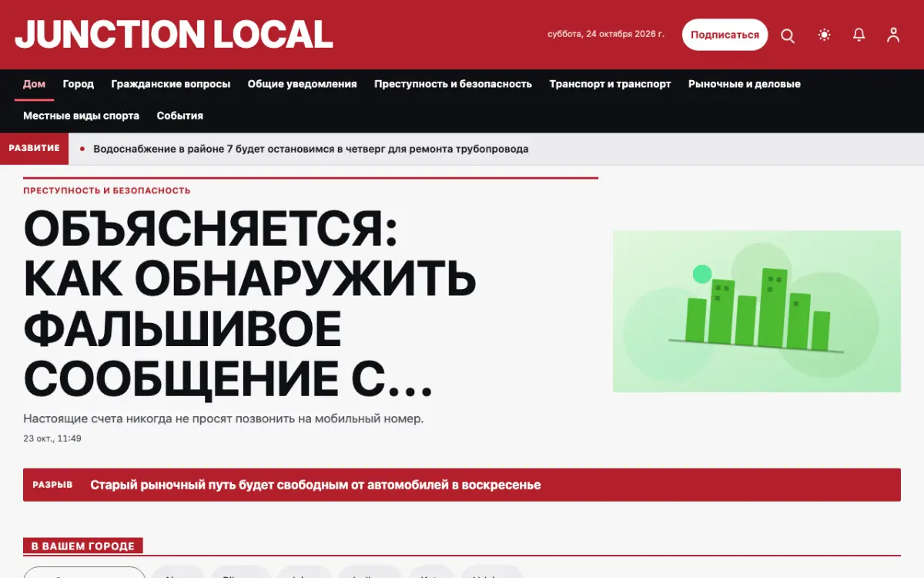
Task: Go to JUNCTION LOCAL homepage logo
Action: pos(174,35)
